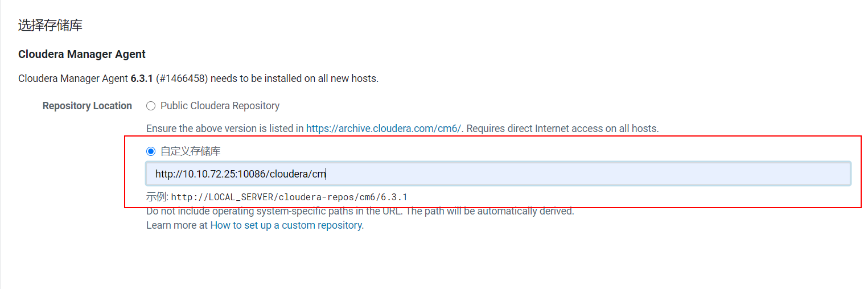The image size is (868, 289).
Task: Click the Repository Location field label
Action: point(87,106)
